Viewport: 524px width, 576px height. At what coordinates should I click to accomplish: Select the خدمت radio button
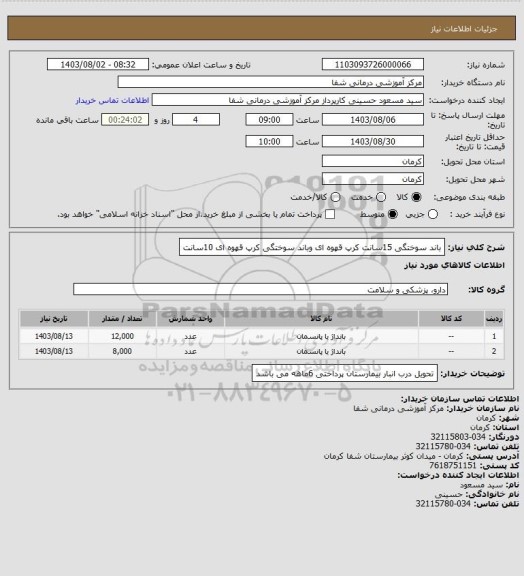click(x=381, y=197)
